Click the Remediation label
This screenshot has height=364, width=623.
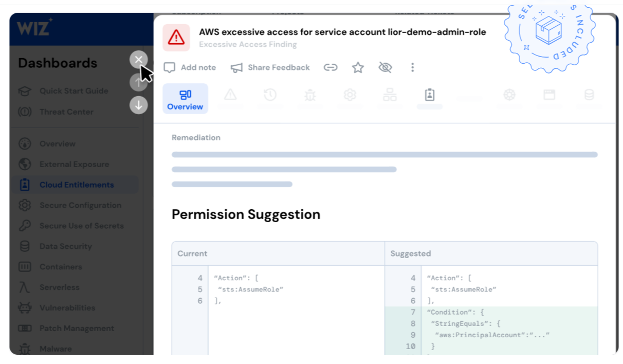tap(196, 138)
